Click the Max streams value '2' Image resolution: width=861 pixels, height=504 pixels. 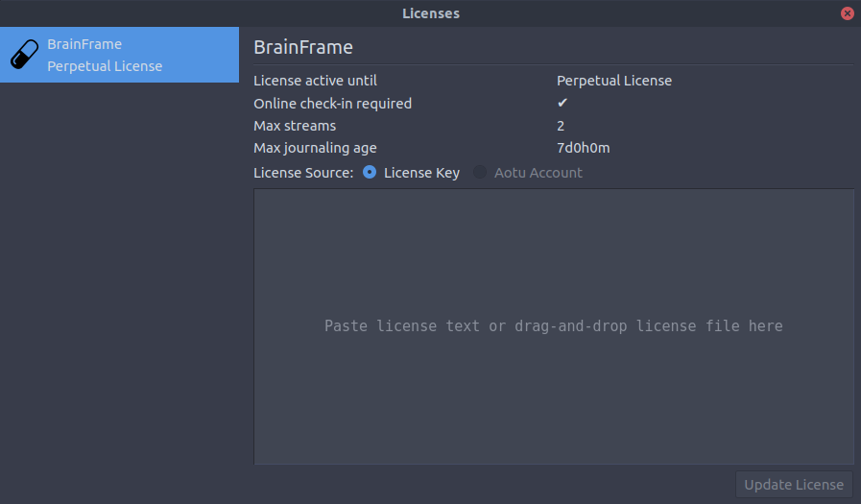(x=561, y=126)
